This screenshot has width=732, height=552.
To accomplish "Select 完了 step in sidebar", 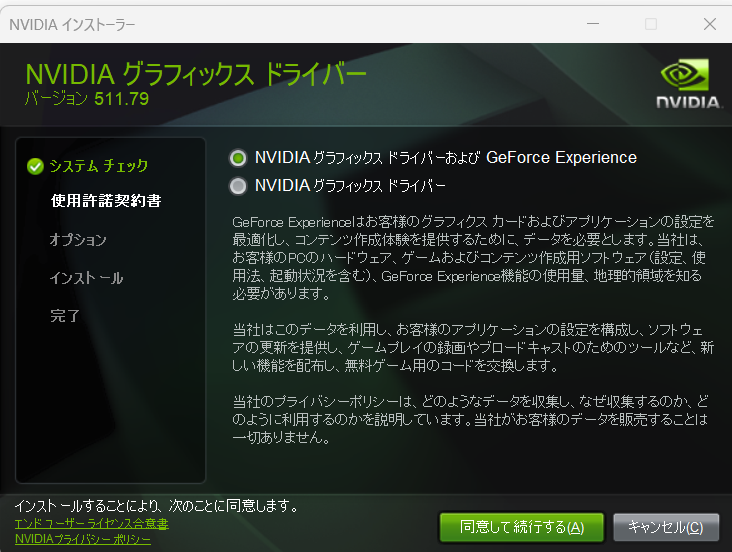I will coord(65,316).
